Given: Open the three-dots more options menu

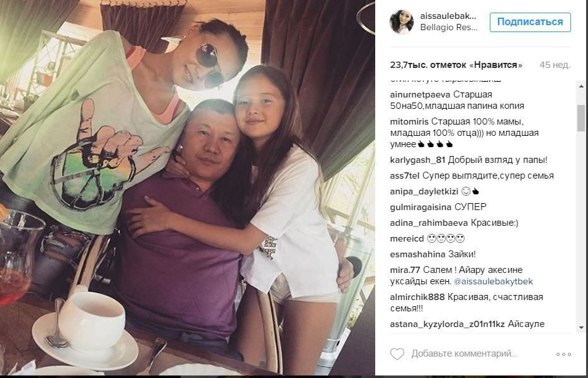Looking at the screenshot, I should coord(563,354).
